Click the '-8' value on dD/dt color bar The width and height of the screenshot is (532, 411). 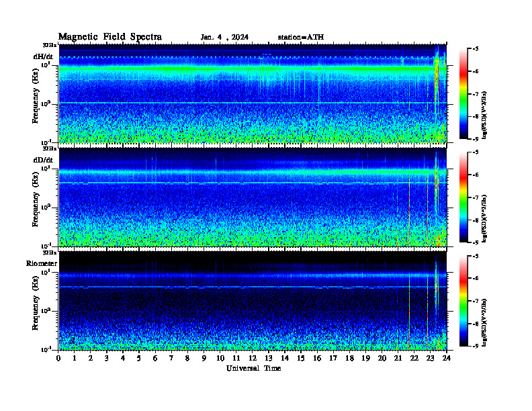coord(476,220)
